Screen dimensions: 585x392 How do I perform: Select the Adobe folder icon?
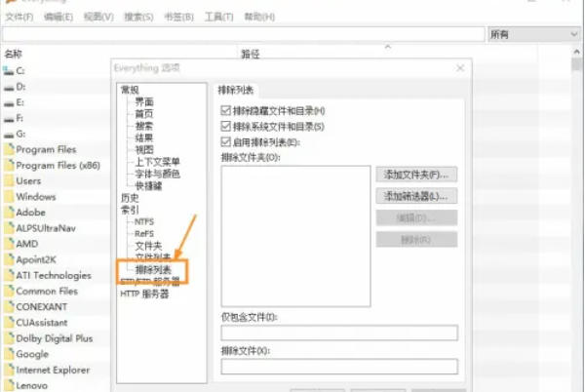coord(8,213)
